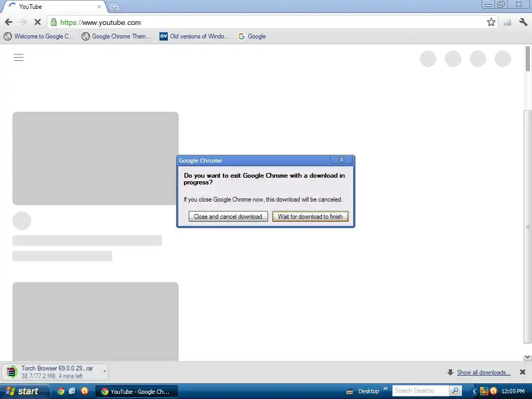Close the YouTube tab
Viewport: 532px width, 399px height.
point(99,6)
